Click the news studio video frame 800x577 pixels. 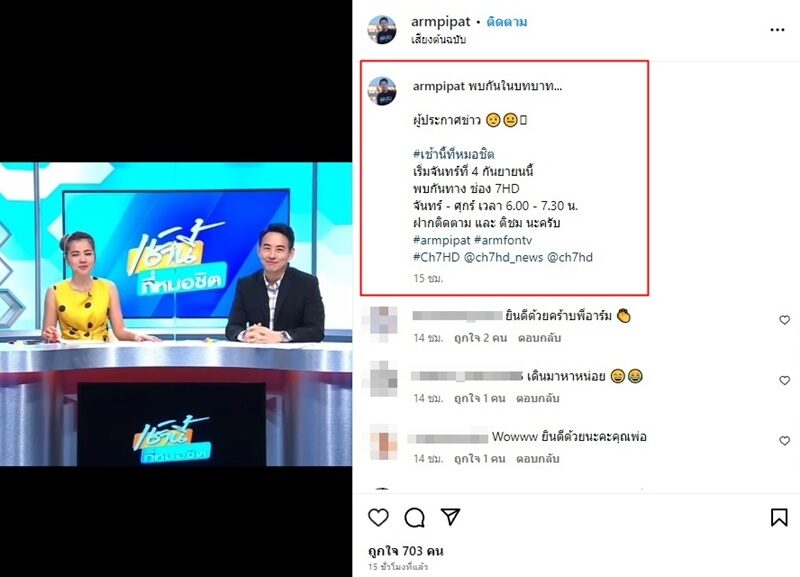(x=176, y=314)
